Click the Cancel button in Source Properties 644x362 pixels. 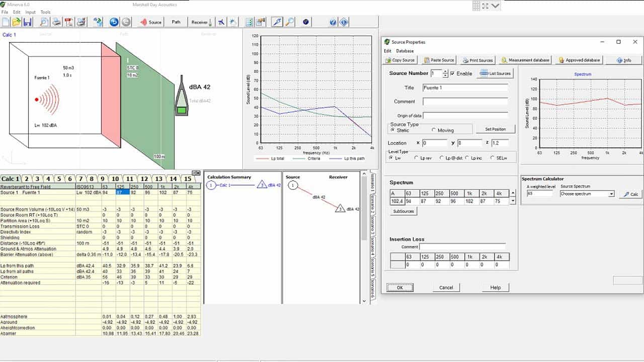point(446,288)
